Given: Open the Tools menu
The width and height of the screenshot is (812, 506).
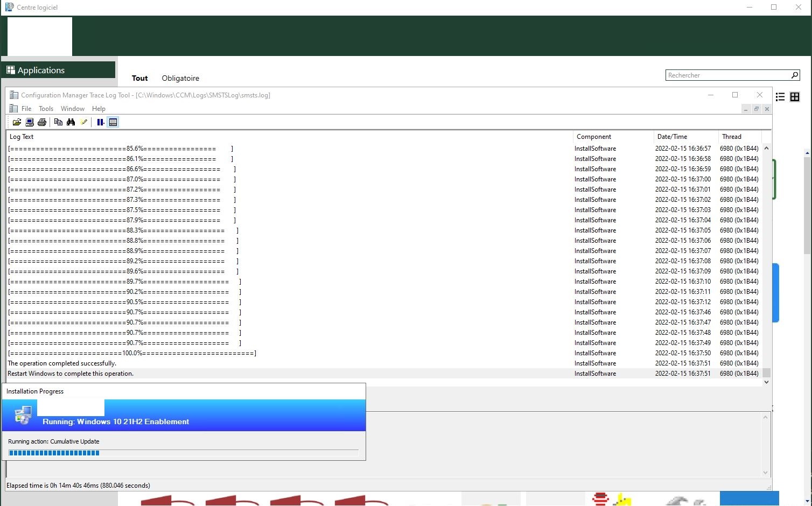Looking at the screenshot, I should (46, 109).
